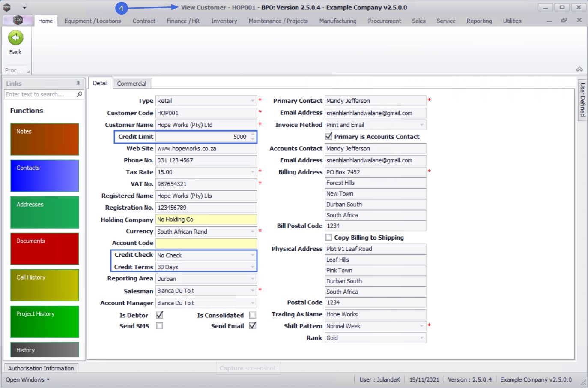Toggle the Is Debtor checkbox
The image size is (588, 388).
[159, 315]
